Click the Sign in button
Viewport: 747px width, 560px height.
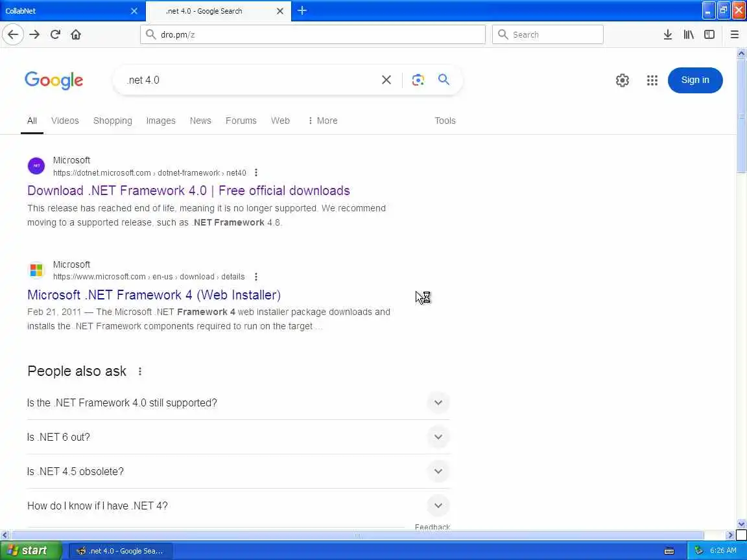tap(695, 80)
